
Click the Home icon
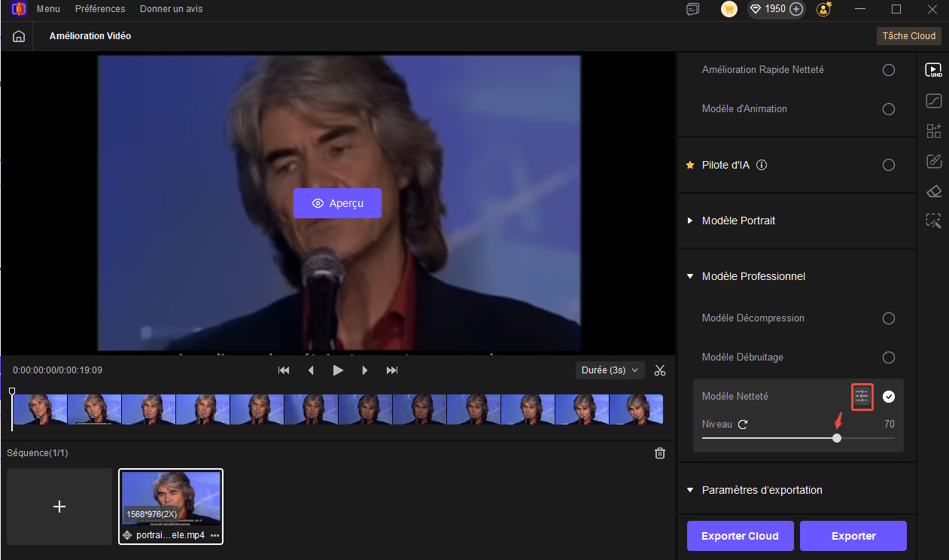coord(19,36)
